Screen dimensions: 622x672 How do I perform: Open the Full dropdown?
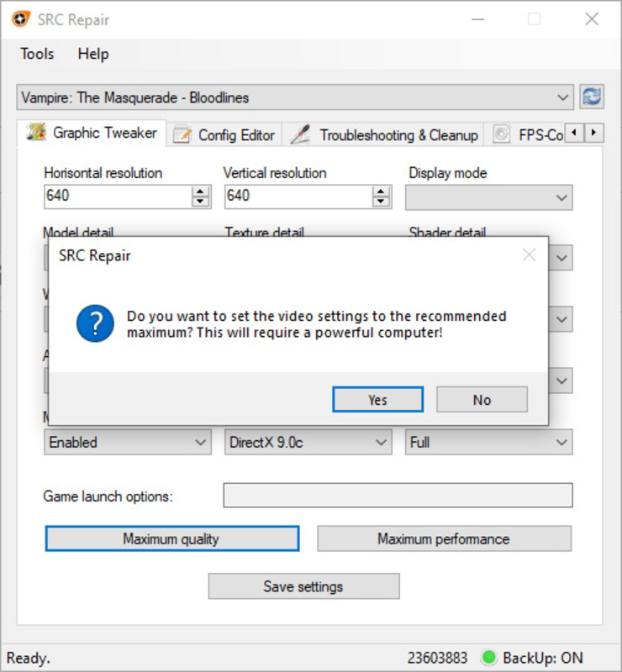[488, 442]
